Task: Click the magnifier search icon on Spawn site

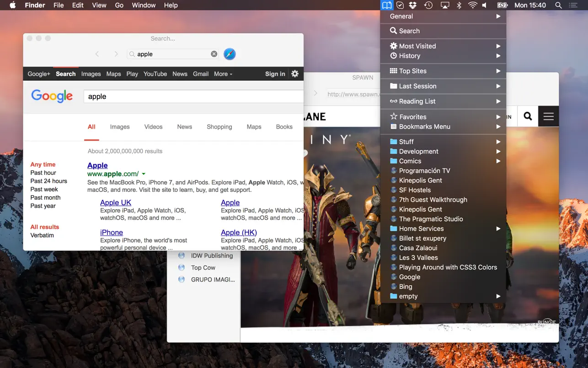Action: (528, 116)
